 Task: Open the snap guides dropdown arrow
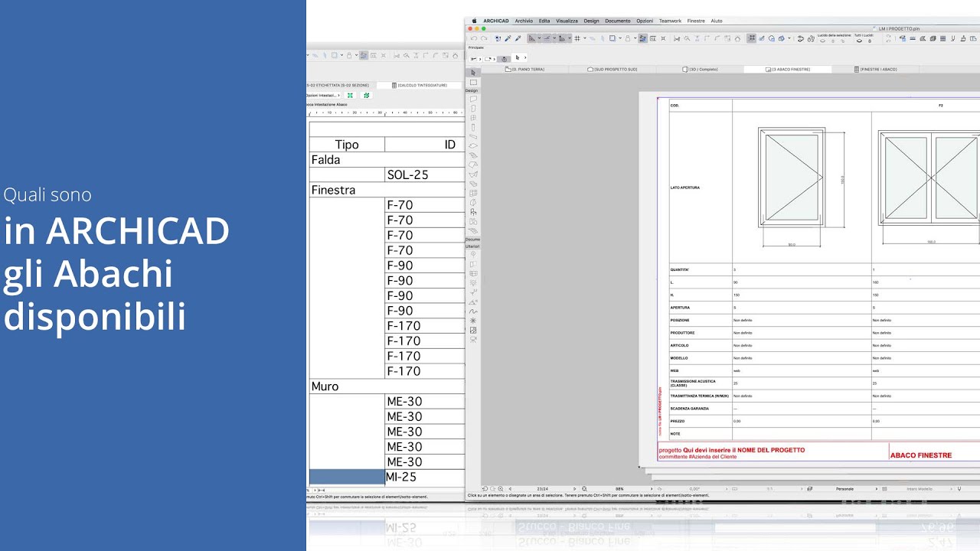pos(554,38)
